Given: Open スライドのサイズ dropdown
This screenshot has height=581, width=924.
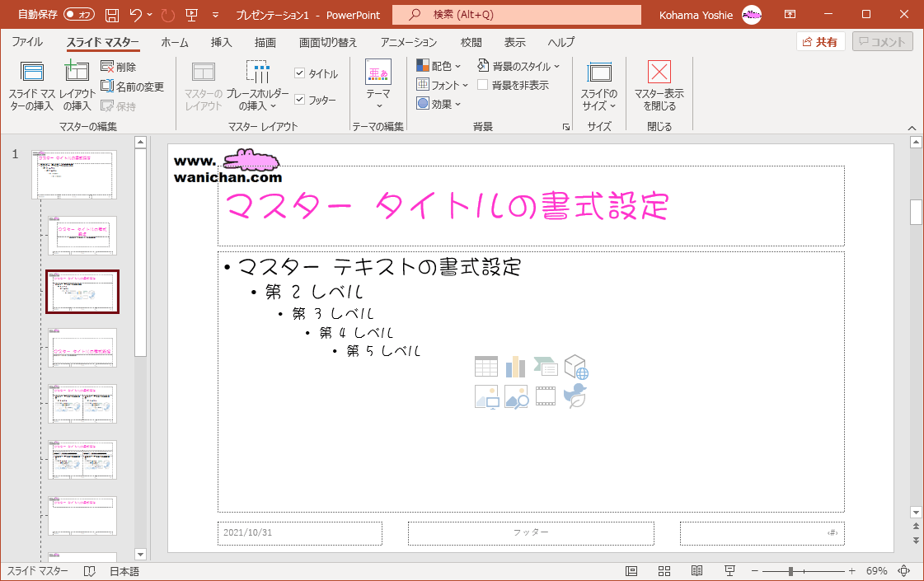Looking at the screenshot, I should [599, 86].
